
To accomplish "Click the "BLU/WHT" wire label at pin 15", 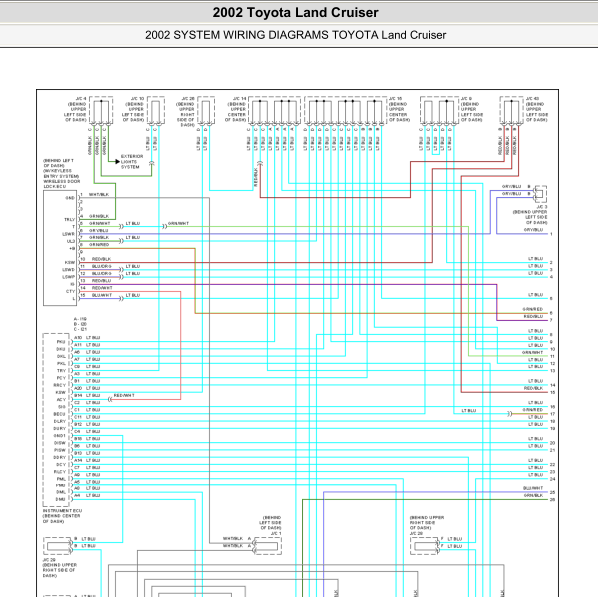I will pyautogui.click(x=102, y=295).
